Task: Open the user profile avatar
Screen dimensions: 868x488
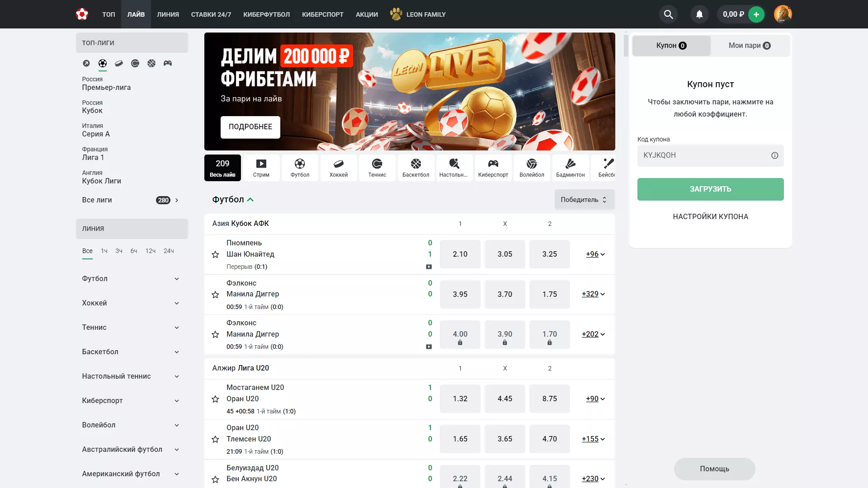Action: pos(783,14)
